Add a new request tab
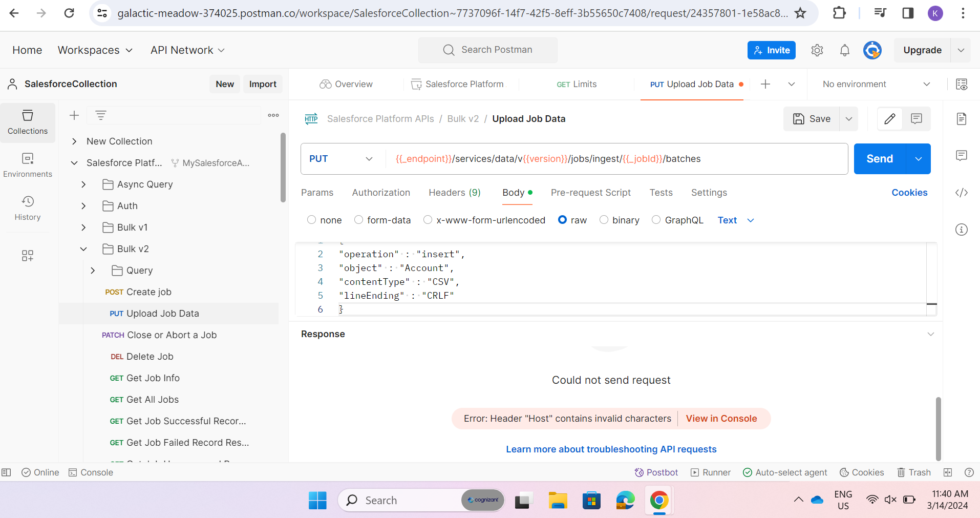Screen dimensions: 980x518 [x=765, y=84]
